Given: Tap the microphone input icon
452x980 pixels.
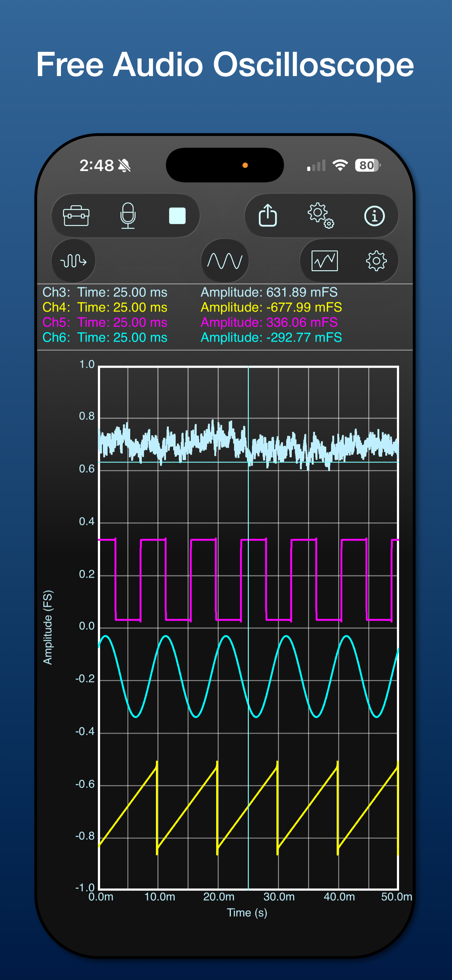Looking at the screenshot, I should [x=128, y=216].
